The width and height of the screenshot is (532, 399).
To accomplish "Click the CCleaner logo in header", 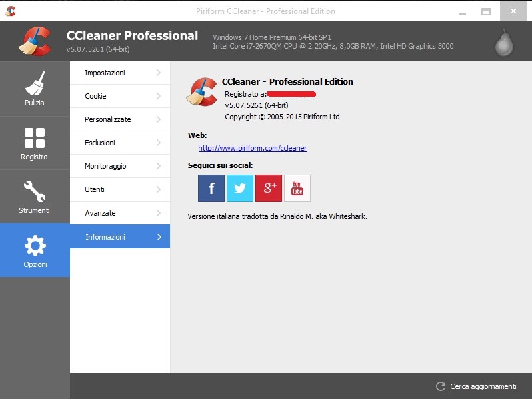I will click(x=35, y=41).
